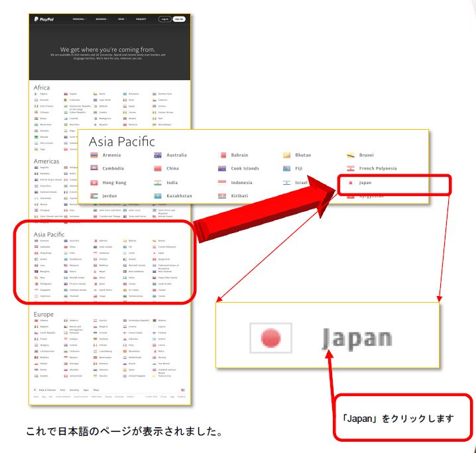Open the Fees footer link
476x453 pixels.
(x=62, y=390)
